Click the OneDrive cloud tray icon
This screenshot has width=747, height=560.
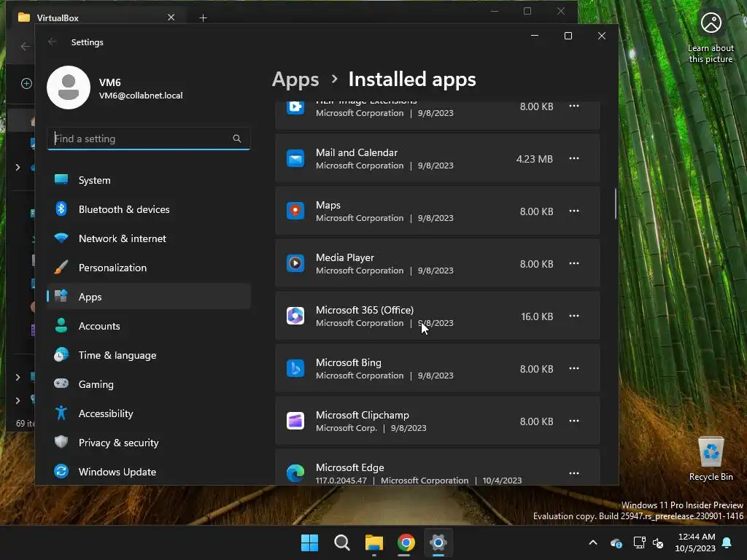pyautogui.click(x=616, y=542)
